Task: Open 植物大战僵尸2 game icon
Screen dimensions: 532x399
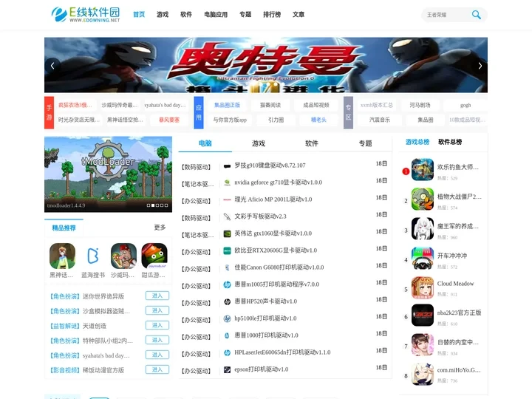Action: [x=423, y=199]
